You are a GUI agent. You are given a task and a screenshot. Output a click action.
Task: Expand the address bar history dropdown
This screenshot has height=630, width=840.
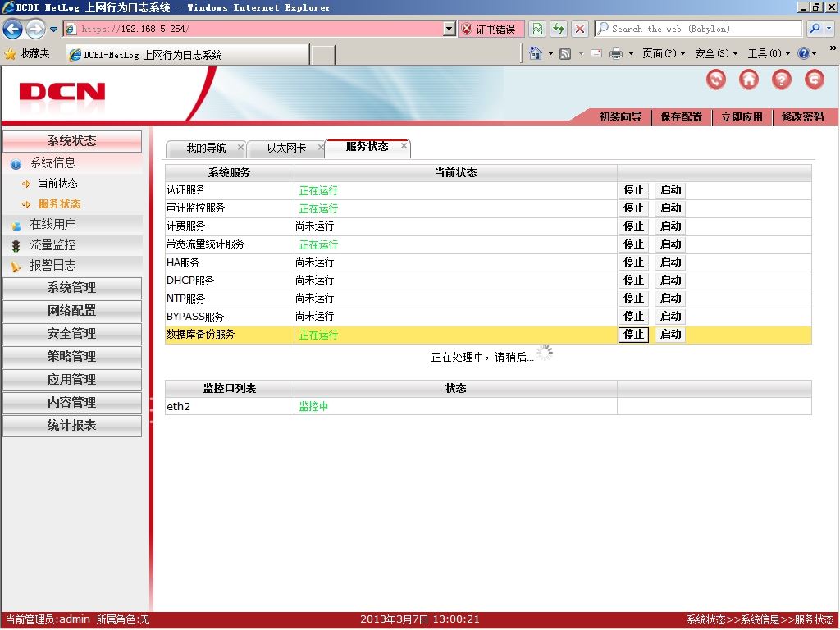coord(450,29)
